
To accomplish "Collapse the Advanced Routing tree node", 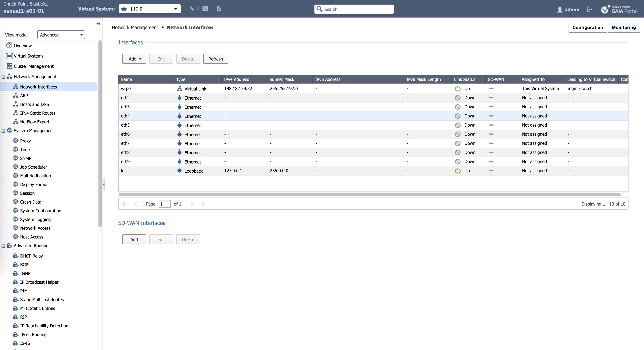I will coord(4,246).
